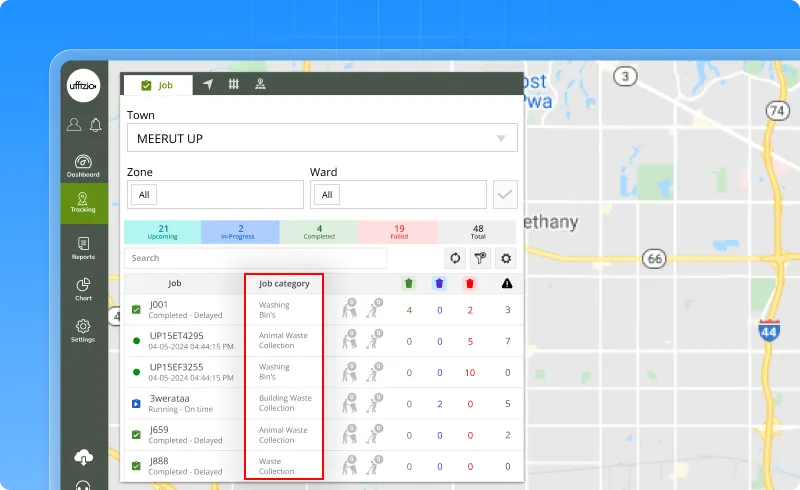Screen dimensions: 800x490
Task: Open the filter icon next to refresh
Action: tap(480, 258)
